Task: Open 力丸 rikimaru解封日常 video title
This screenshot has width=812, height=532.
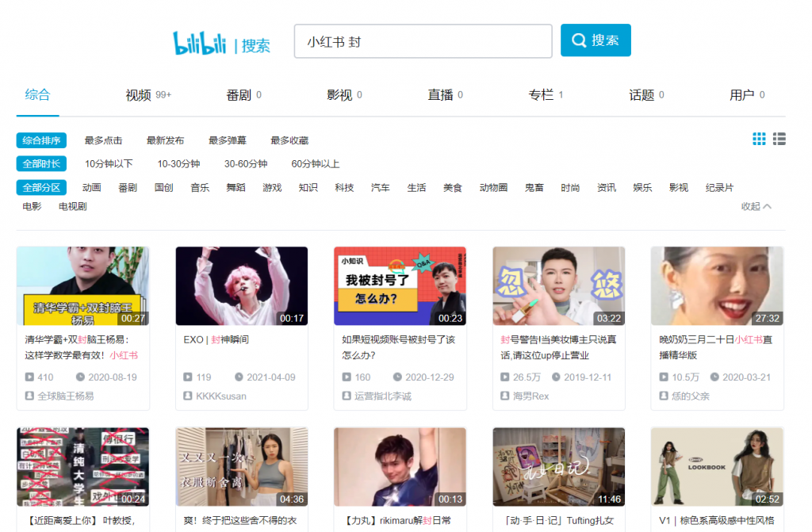Action: 398,520
